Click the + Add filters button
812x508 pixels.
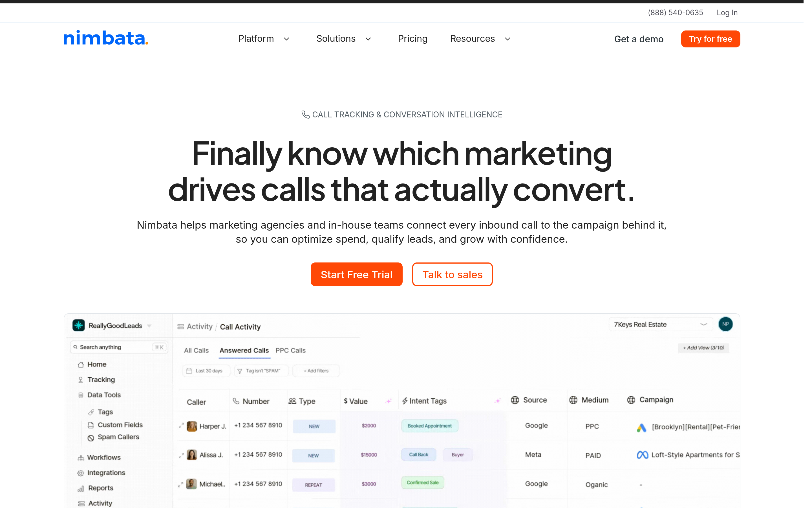point(316,371)
